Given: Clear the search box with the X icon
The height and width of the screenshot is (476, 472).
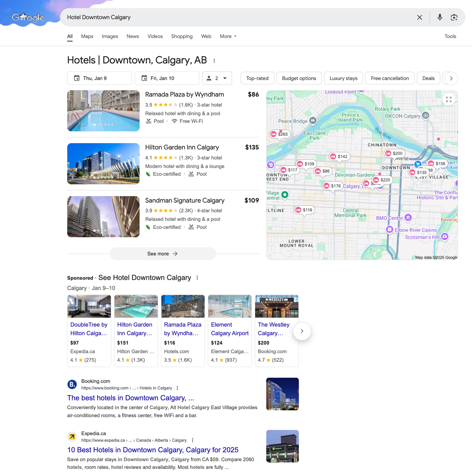Looking at the screenshot, I should point(419,17).
